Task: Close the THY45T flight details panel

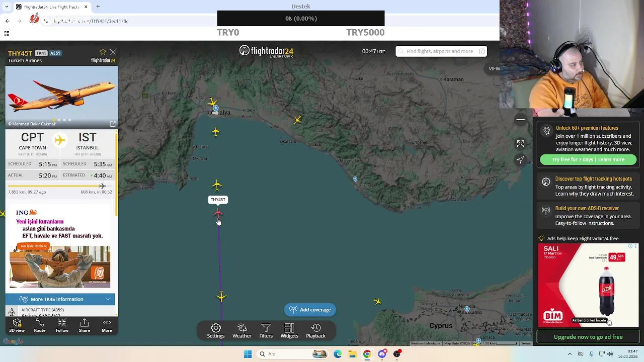Action: pyautogui.click(x=113, y=52)
